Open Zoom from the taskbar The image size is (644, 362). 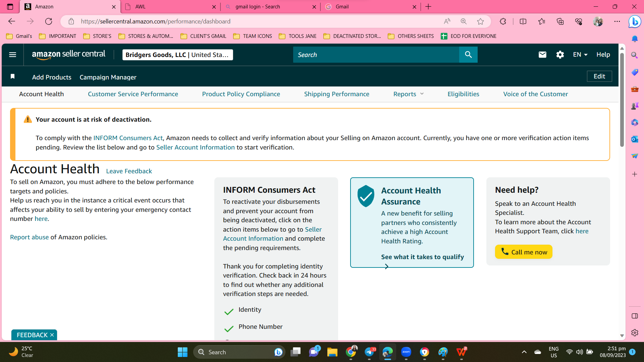[406, 352]
